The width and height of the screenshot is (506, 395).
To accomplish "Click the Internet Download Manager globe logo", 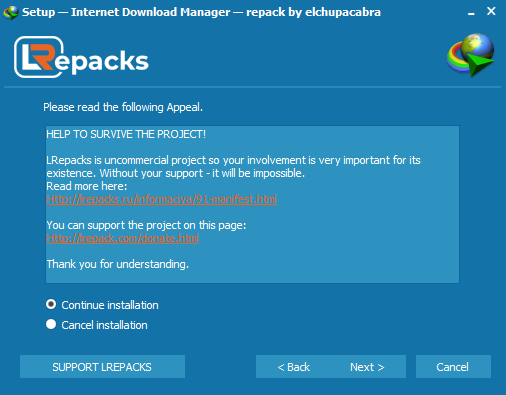I will point(471,54).
